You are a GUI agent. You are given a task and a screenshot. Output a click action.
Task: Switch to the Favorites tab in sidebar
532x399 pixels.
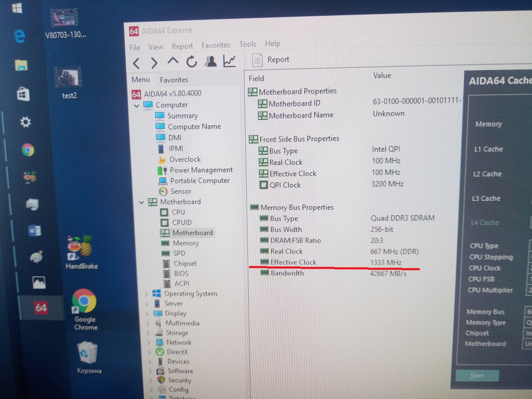174,80
